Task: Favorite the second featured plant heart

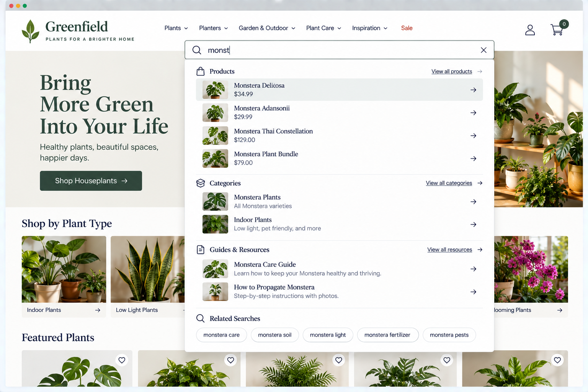Action: pyautogui.click(x=230, y=360)
